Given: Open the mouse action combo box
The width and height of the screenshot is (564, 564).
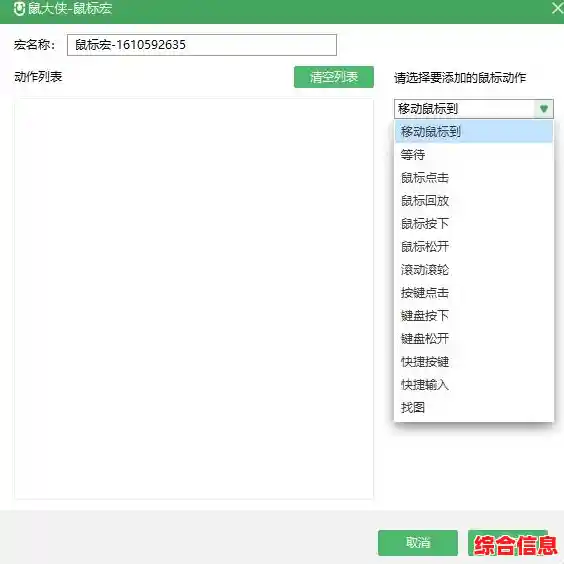Looking at the screenshot, I should [474, 109].
